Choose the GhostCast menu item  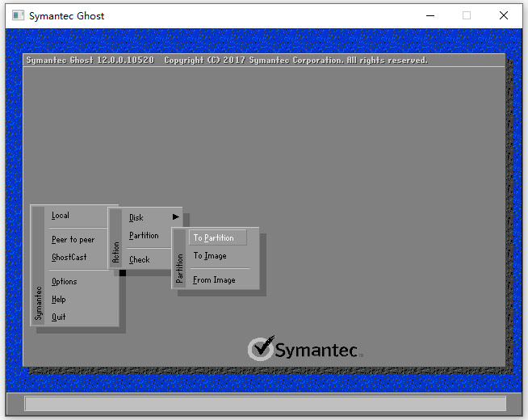point(69,257)
